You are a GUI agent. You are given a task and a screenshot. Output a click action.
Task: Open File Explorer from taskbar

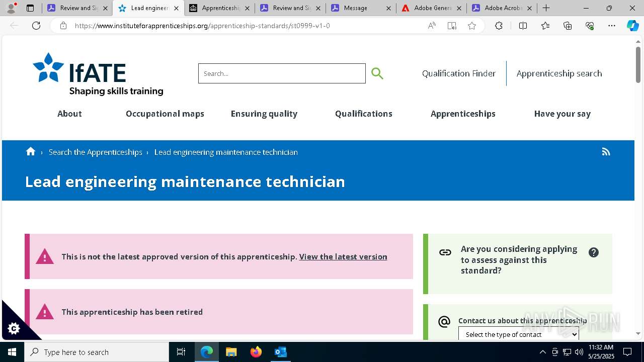coord(231,352)
